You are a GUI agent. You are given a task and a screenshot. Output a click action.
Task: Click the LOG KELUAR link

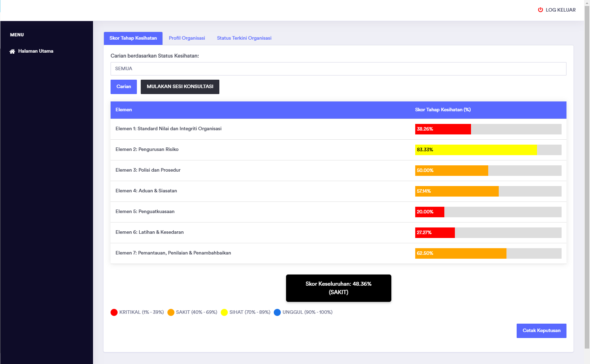click(x=560, y=10)
